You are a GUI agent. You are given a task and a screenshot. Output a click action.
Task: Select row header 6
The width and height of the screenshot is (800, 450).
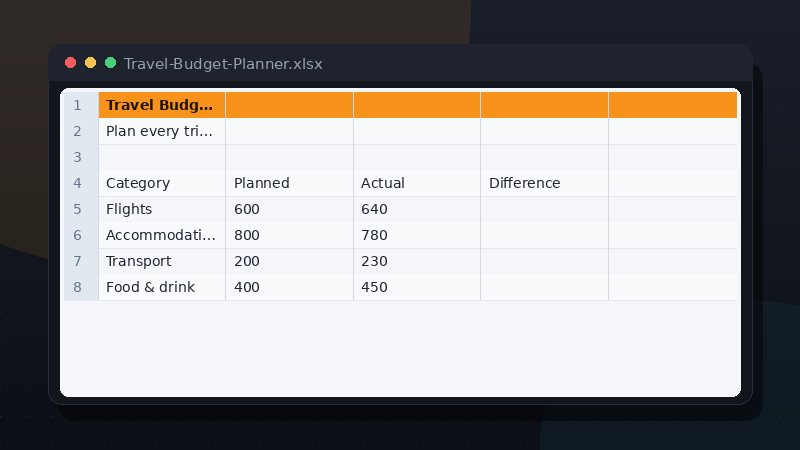pyautogui.click(x=79, y=235)
